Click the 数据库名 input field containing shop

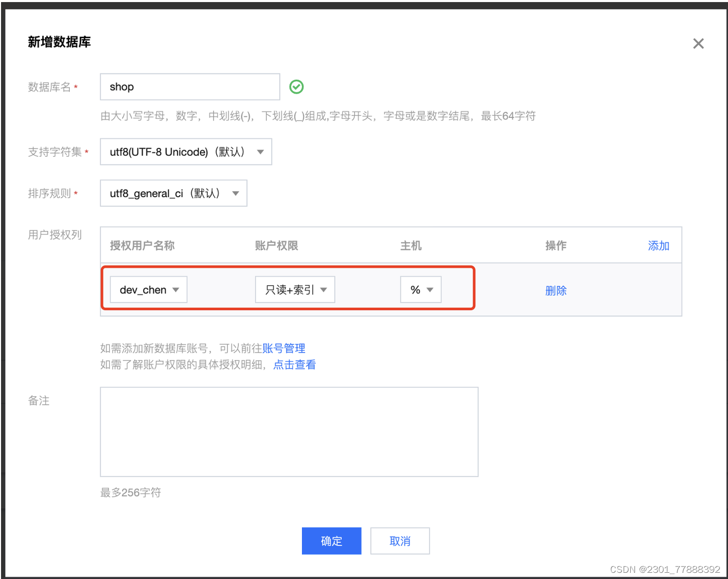coord(190,87)
